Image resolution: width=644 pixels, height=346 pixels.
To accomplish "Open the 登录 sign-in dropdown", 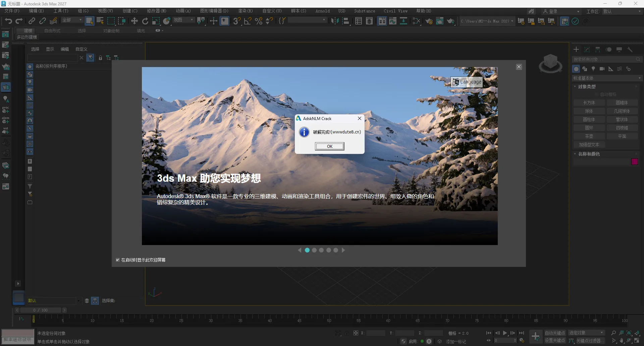I will click(x=561, y=11).
